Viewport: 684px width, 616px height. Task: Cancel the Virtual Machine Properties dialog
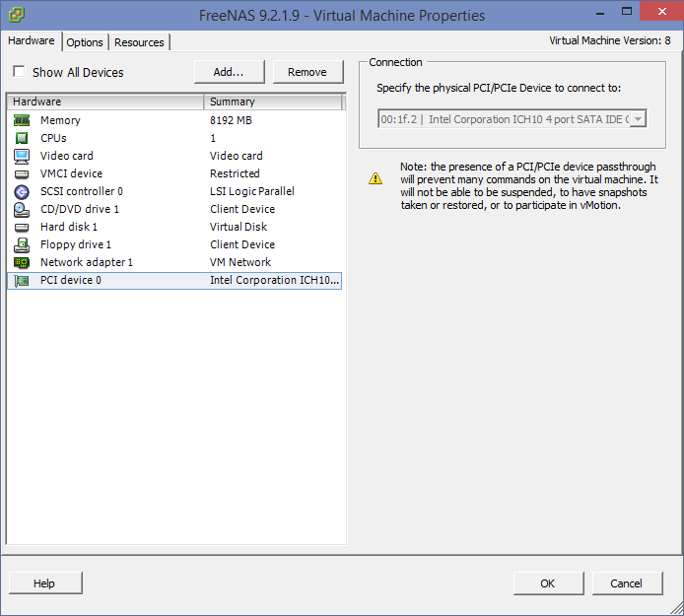(627, 583)
